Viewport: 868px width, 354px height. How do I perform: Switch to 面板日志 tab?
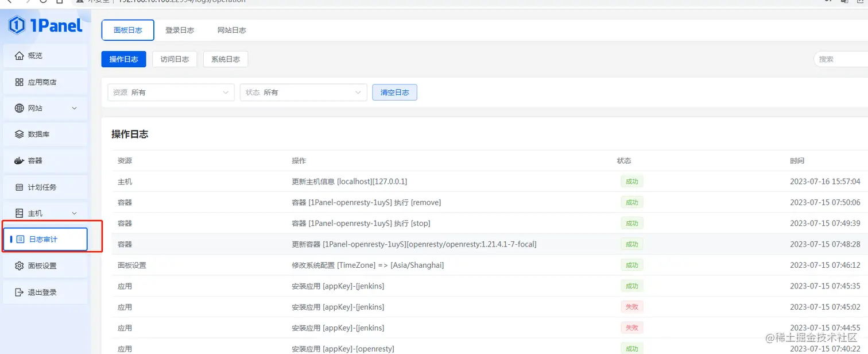click(128, 30)
